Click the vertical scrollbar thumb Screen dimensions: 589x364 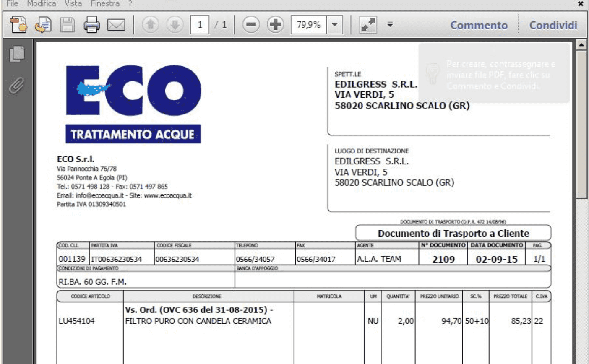(582, 125)
